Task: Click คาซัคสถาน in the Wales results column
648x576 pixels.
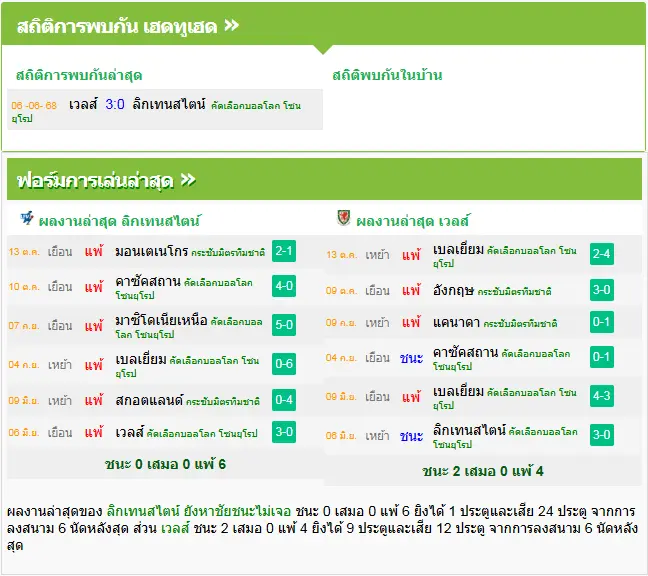Action: (x=465, y=352)
